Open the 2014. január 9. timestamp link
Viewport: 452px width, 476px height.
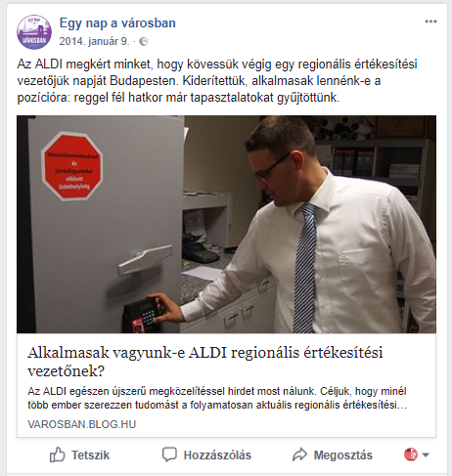(x=94, y=42)
